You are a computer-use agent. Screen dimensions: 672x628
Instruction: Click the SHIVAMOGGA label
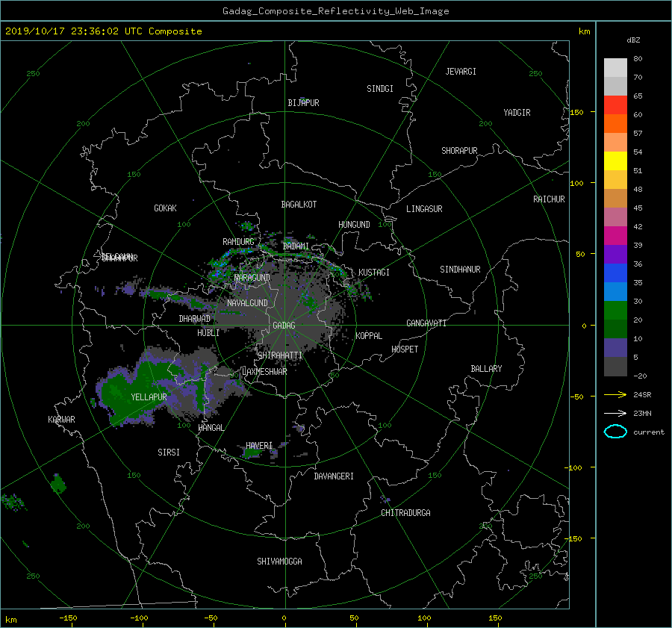tap(279, 561)
